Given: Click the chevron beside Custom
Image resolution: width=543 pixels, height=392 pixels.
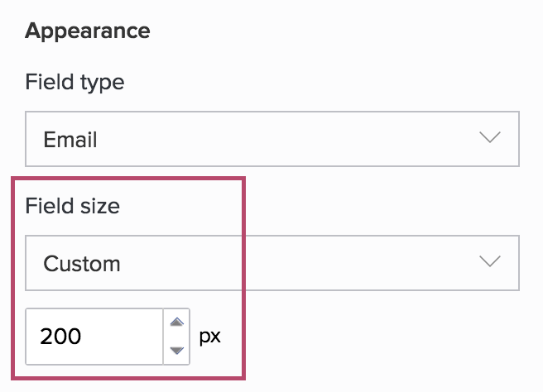Looking at the screenshot, I should pyautogui.click(x=490, y=262).
